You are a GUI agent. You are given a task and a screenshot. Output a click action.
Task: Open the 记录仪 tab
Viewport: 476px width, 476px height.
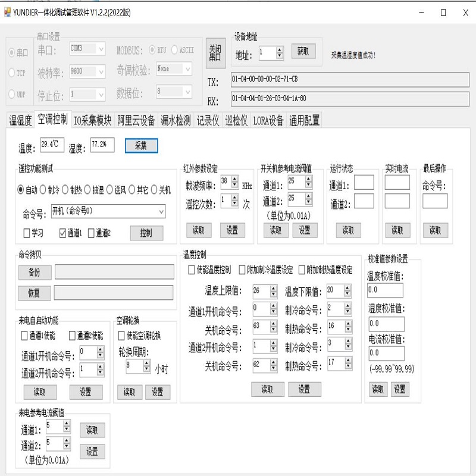208,120
